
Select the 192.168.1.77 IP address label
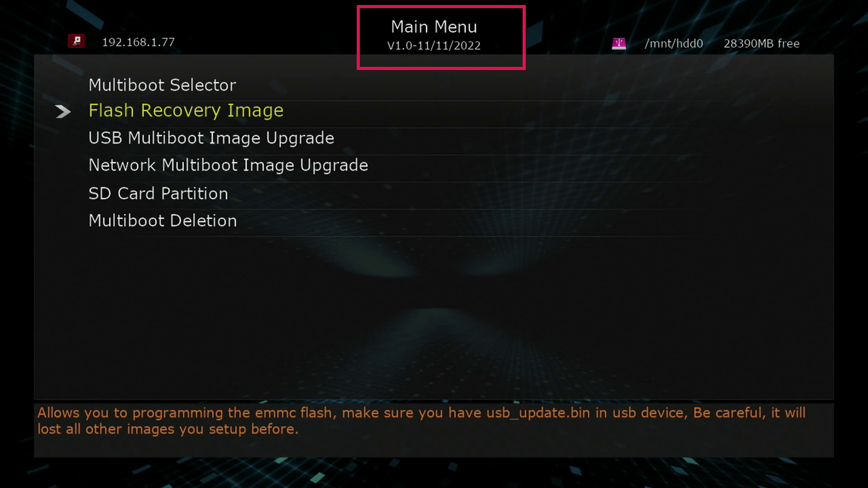[x=138, y=42]
